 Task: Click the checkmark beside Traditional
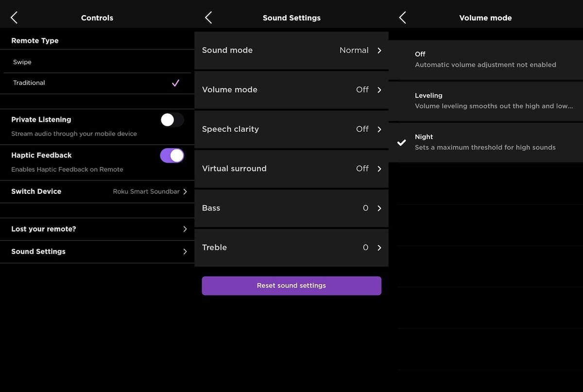[176, 83]
